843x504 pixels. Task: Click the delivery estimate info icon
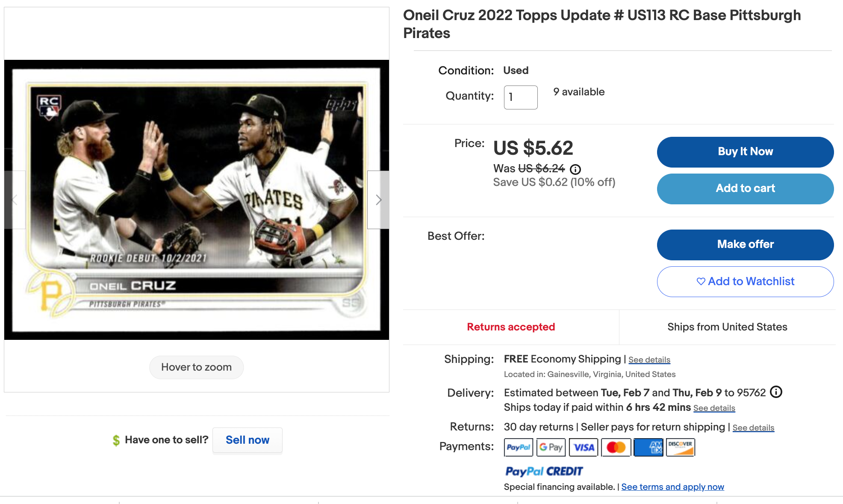776,392
